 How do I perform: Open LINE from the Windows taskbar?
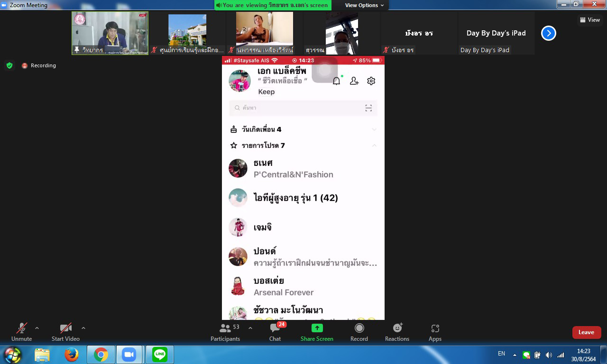pos(160,354)
